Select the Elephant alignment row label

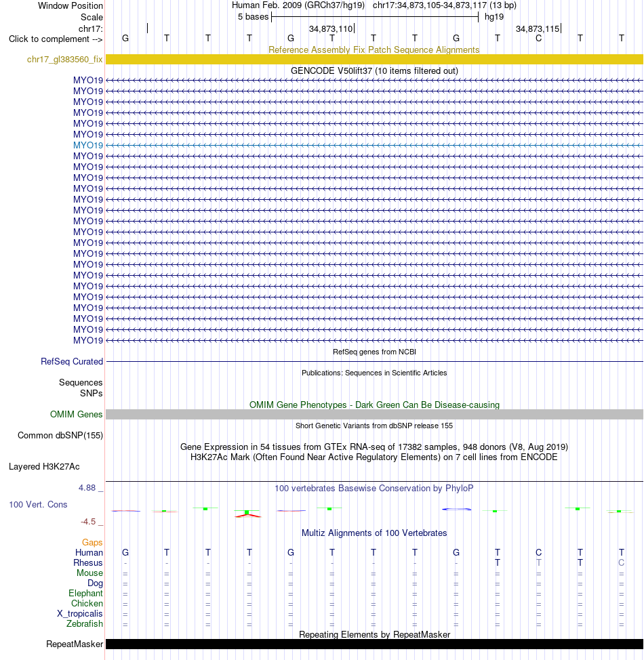(85, 593)
